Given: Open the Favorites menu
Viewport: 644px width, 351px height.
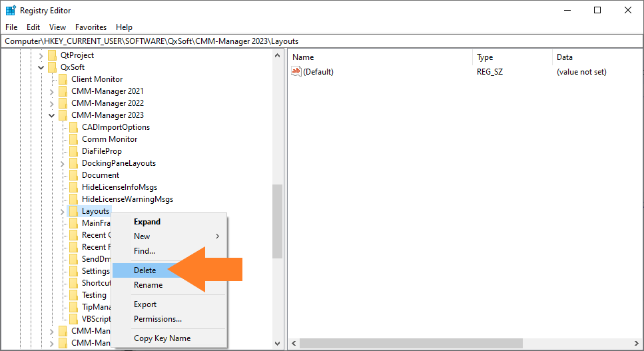Looking at the screenshot, I should click(91, 27).
